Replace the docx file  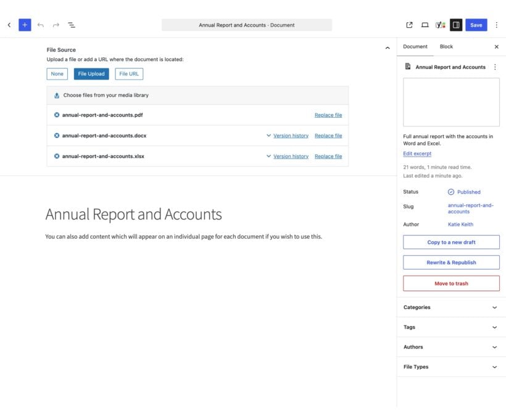(x=328, y=136)
